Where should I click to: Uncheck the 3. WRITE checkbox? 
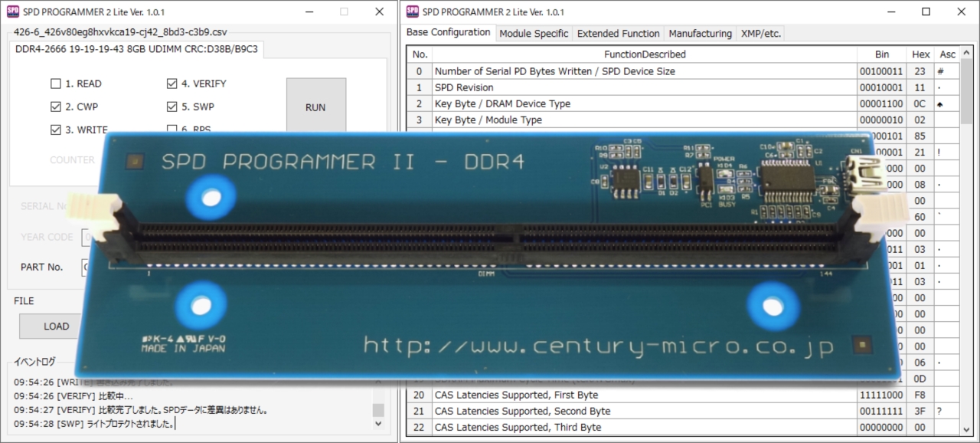[x=55, y=130]
